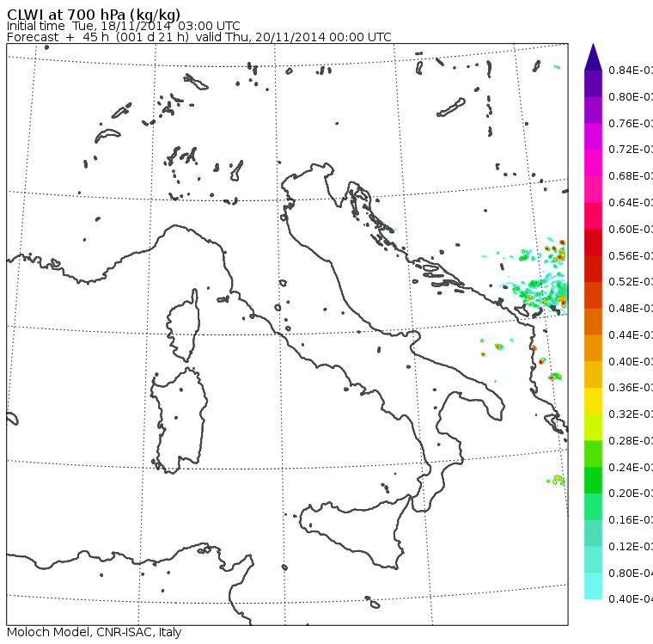Pick the green band between 0.24E-03 and 0.28E-03
653x644 pixels.
[593, 453]
